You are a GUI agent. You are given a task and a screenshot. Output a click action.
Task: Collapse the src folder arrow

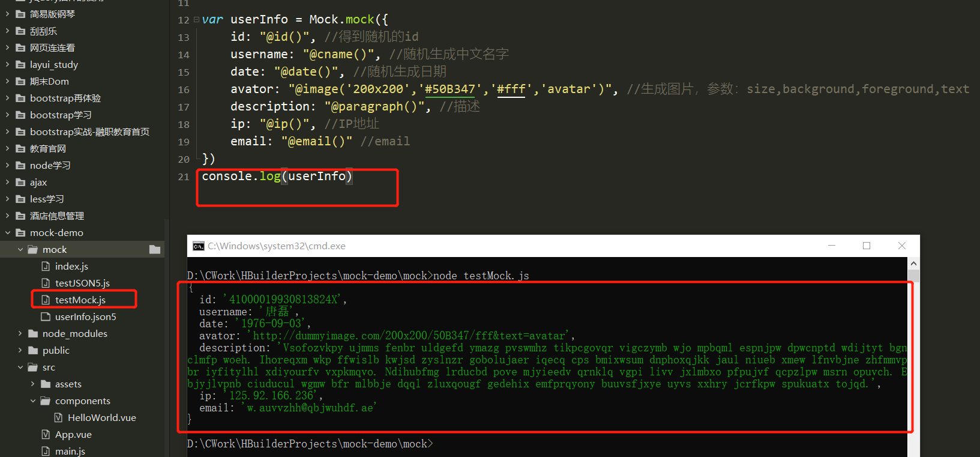pos(20,367)
